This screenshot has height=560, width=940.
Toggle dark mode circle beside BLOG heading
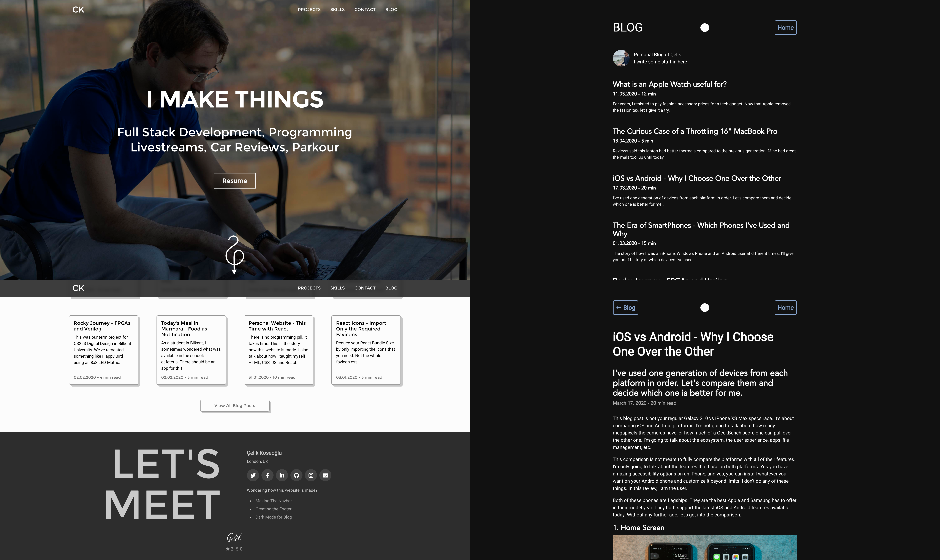tap(704, 28)
